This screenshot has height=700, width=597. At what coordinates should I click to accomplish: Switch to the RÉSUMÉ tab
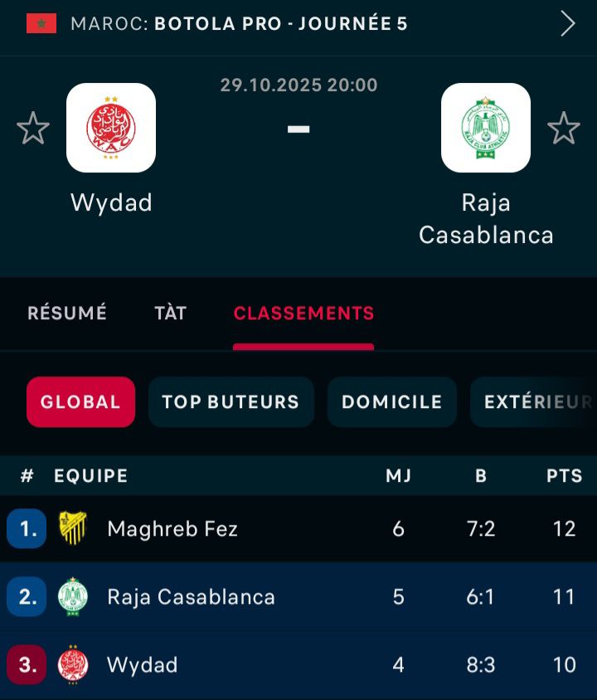pos(67,313)
